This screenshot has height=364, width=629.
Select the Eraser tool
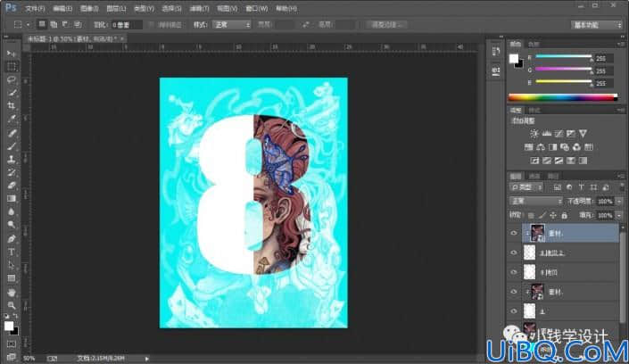pyautogui.click(x=12, y=186)
